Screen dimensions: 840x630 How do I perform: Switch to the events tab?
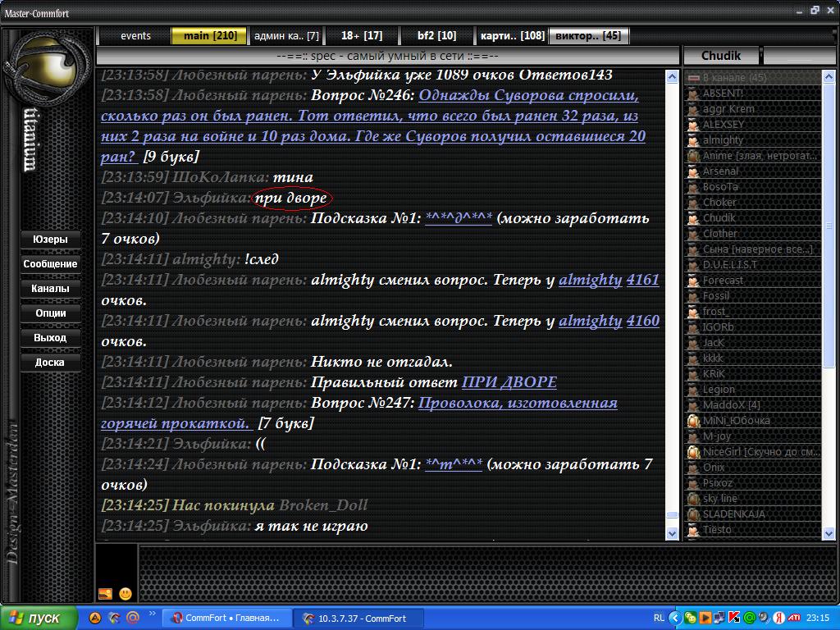135,36
